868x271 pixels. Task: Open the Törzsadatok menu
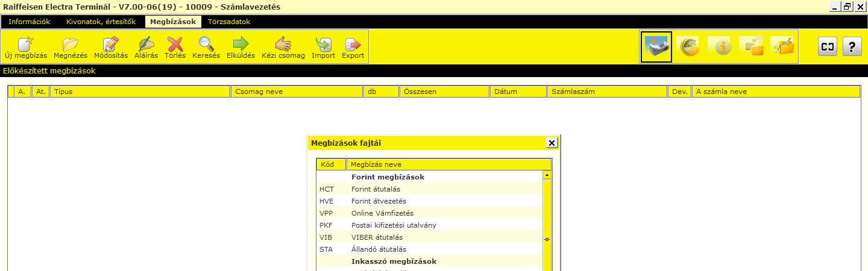tap(229, 22)
